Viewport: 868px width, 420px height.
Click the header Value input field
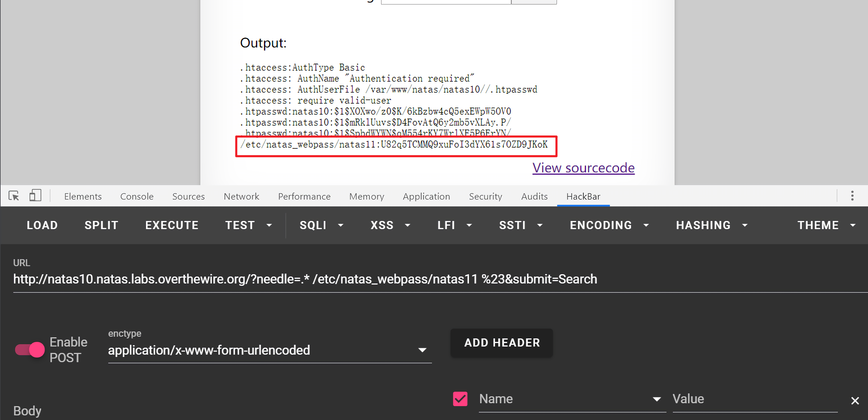pyautogui.click(x=755, y=399)
